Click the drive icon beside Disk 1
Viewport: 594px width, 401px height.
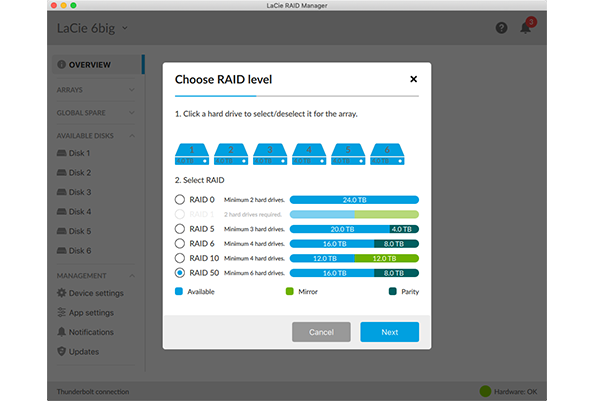[61, 153]
